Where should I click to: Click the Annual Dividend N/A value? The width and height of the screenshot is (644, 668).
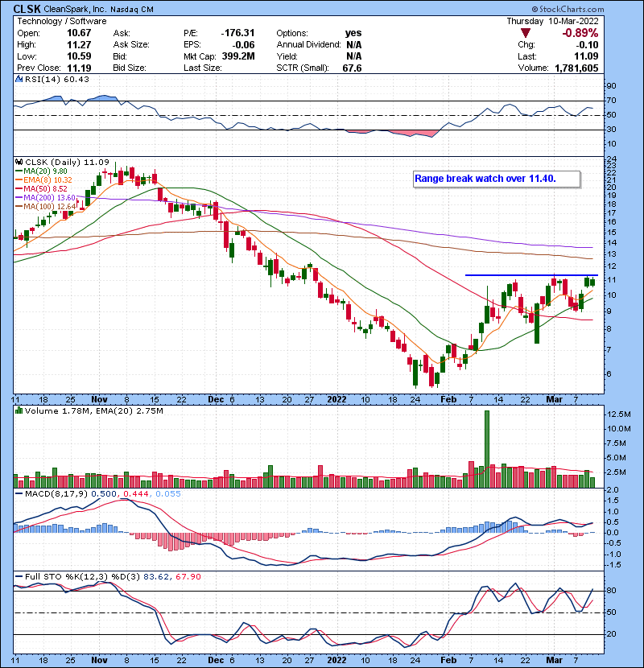pos(353,45)
